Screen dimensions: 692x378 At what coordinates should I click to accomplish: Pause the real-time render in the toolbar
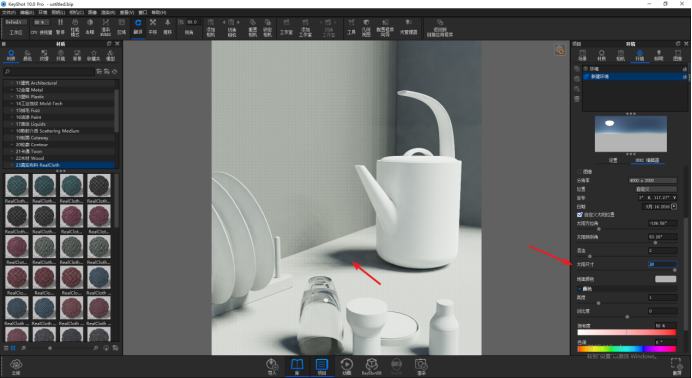click(60, 26)
